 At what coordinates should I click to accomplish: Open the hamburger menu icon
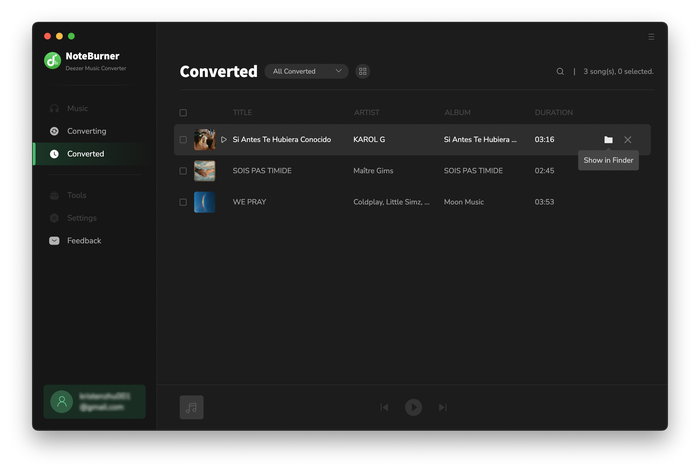pos(651,37)
